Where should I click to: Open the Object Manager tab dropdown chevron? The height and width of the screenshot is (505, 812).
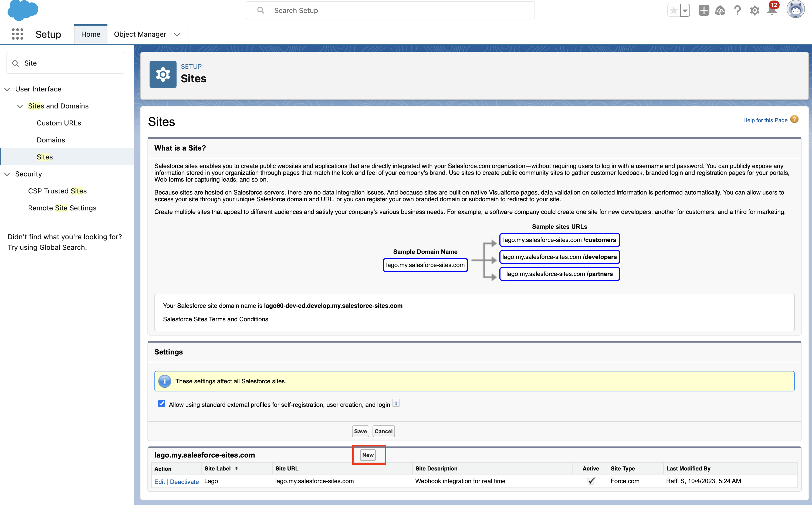177,35
